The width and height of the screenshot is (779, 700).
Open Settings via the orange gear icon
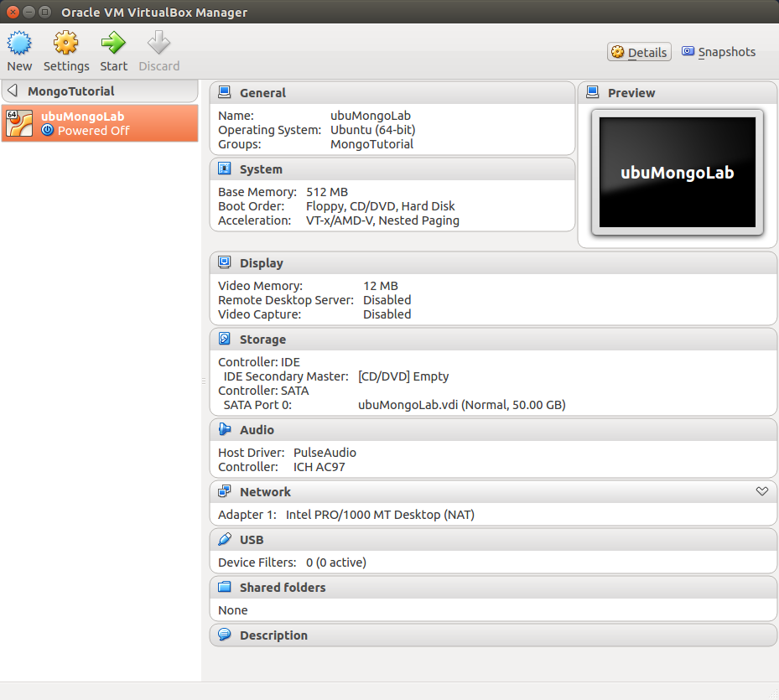[x=66, y=43]
